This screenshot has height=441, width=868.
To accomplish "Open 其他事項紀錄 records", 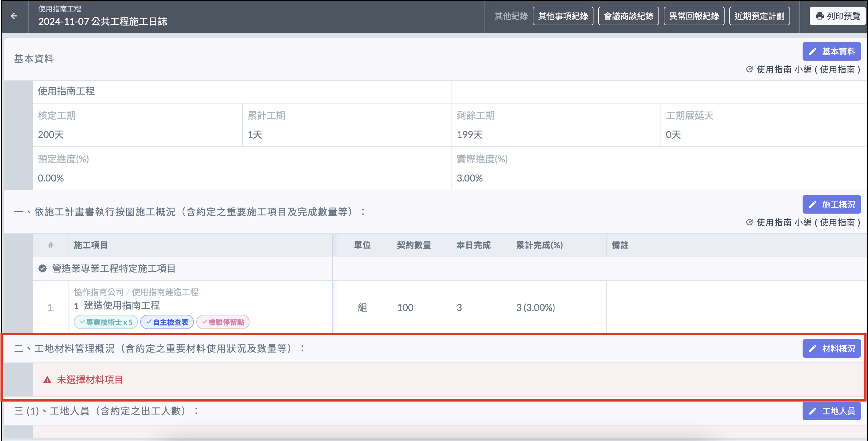I will coord(563,16).
